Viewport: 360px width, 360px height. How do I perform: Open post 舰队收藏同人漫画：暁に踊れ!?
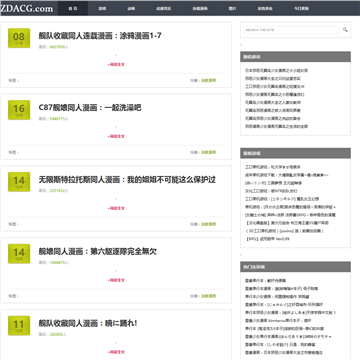(x=88, y=324)
